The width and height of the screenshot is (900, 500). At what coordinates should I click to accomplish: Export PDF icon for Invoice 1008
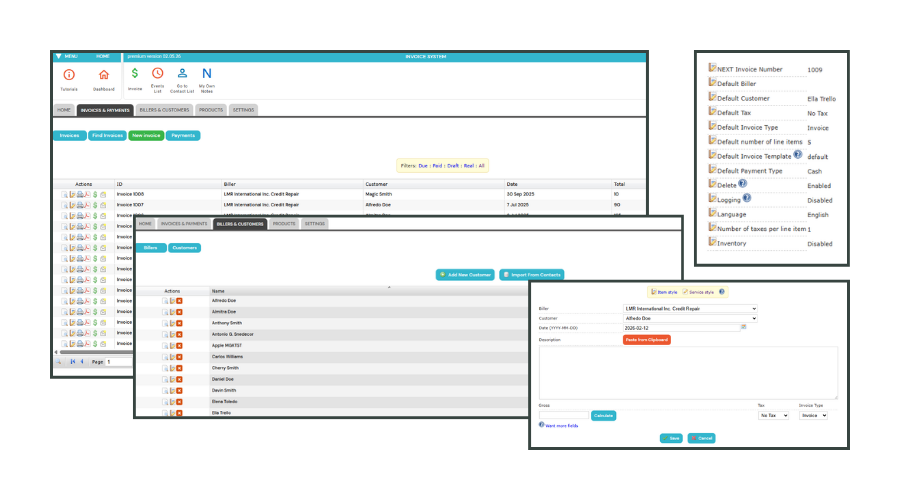87,195
